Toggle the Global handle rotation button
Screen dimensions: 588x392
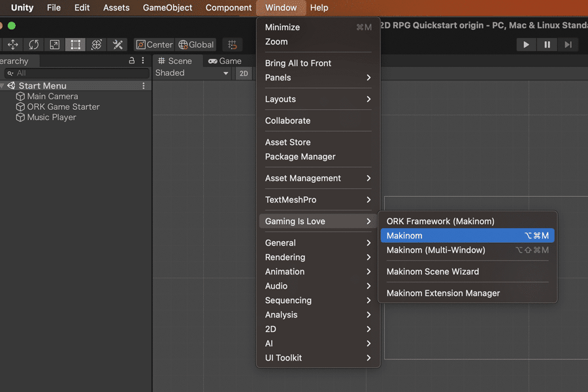[196, 44]
